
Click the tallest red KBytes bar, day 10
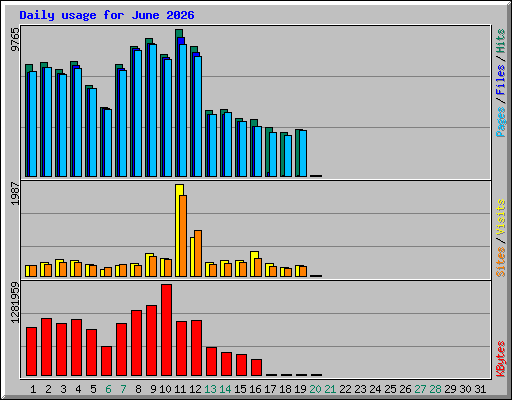[167, 330]
